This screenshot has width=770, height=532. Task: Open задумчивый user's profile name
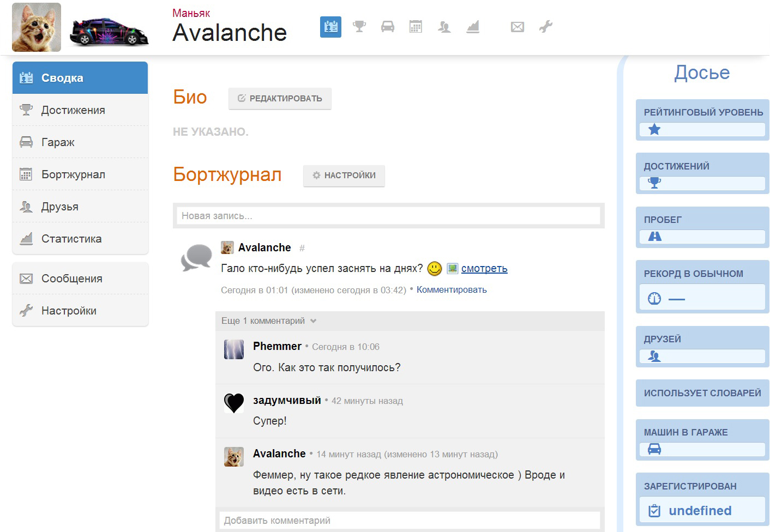click(x=287, y=400)
